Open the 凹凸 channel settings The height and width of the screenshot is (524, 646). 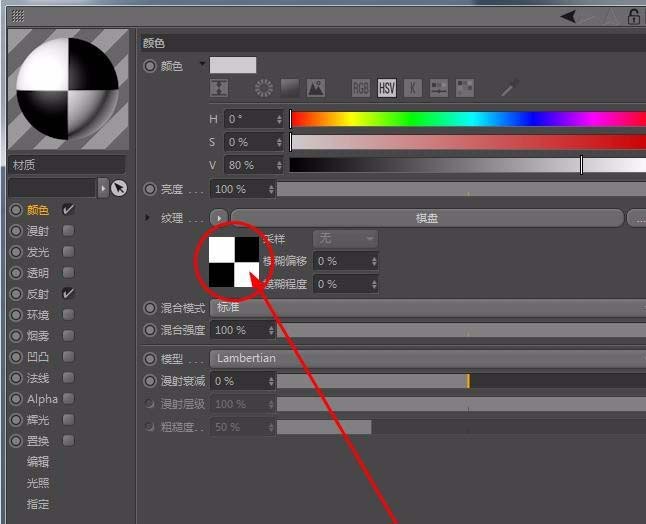click(38, 357)
